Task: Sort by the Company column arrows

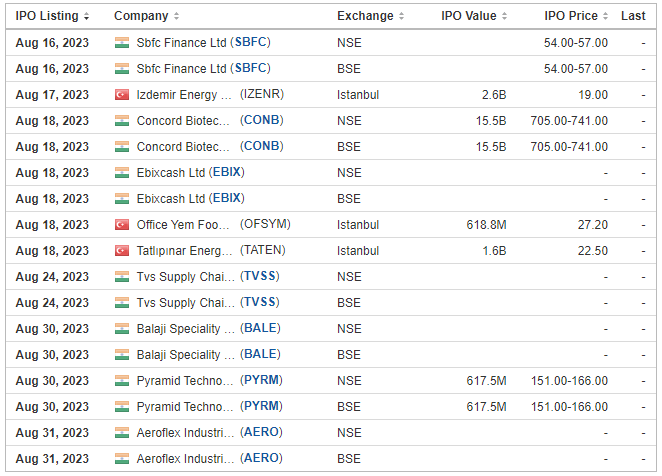Action: 176,16
